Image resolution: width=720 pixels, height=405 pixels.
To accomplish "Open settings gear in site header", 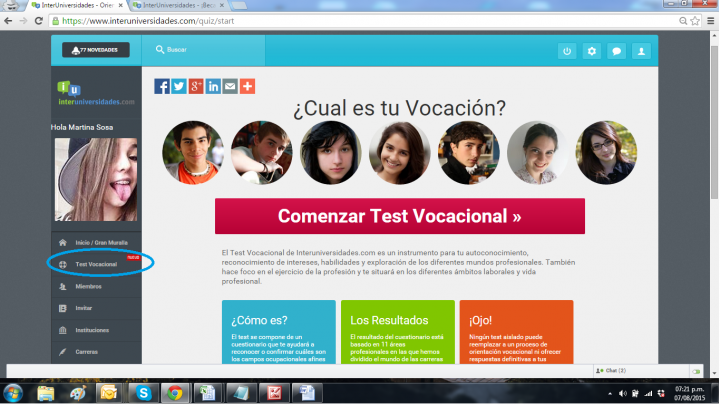I will [592, 51].
